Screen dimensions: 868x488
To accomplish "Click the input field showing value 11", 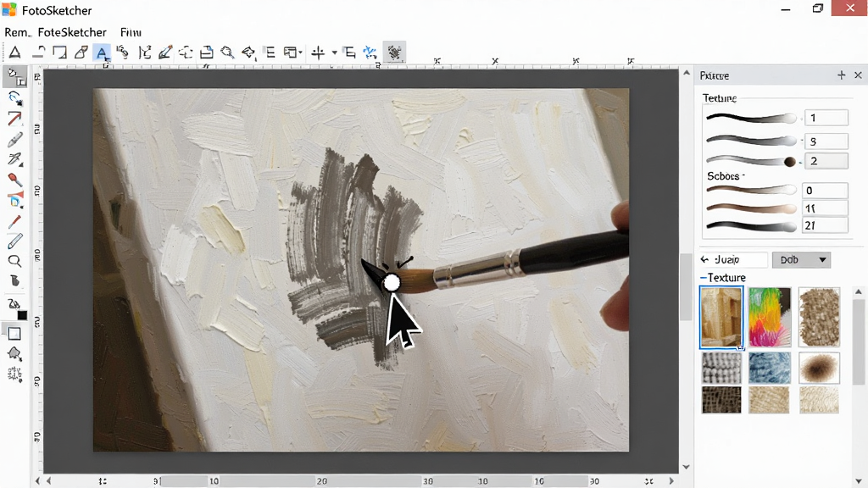I will point(825,208).
